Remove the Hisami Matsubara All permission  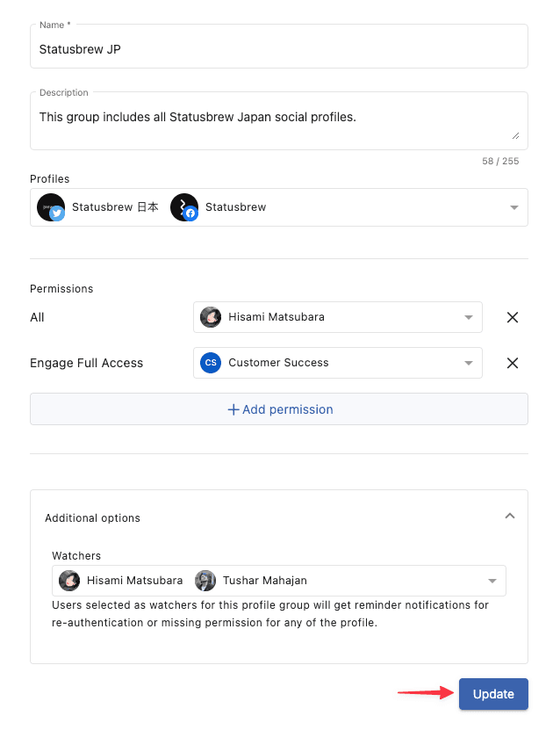512,317
